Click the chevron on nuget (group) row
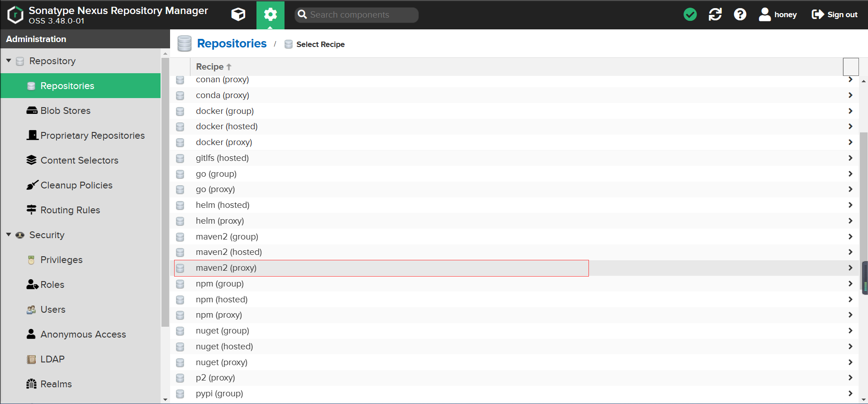The image size is (868, 404). (x=850, y=331)
